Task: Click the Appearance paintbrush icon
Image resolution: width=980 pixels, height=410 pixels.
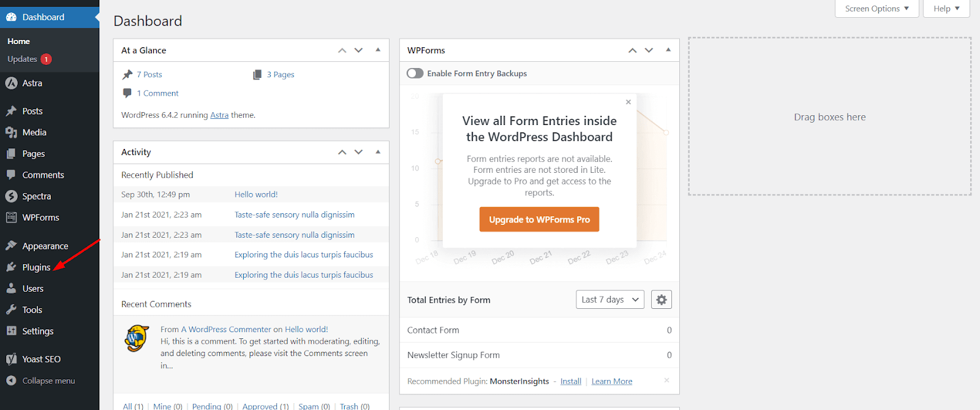Action: [x=11, y=246]
